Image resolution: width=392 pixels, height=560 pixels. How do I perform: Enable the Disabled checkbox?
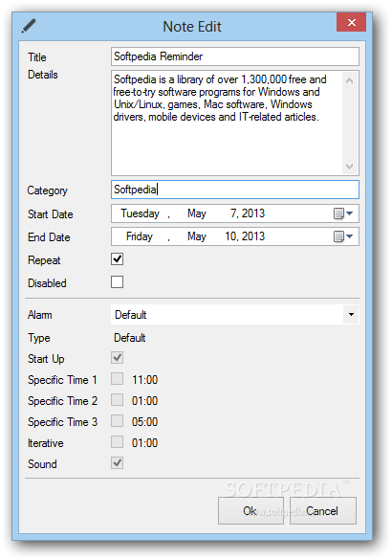tap(117, 281)
